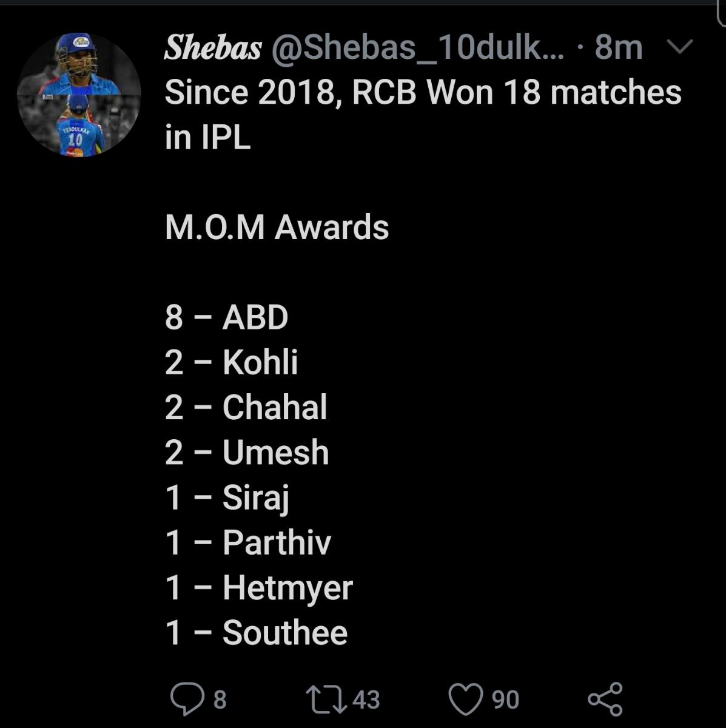Open the Shebas display name
Image resolution: width=726 pixels, height=728 pixels.
213,47
